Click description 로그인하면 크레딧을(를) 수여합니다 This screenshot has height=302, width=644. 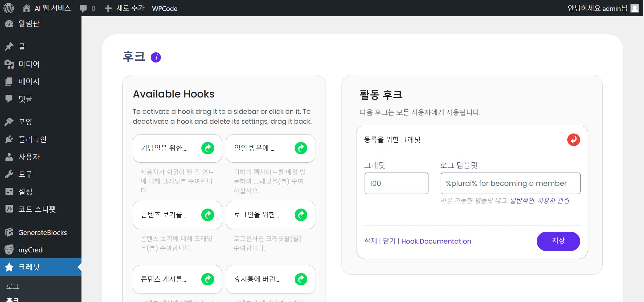click(268, 243)
